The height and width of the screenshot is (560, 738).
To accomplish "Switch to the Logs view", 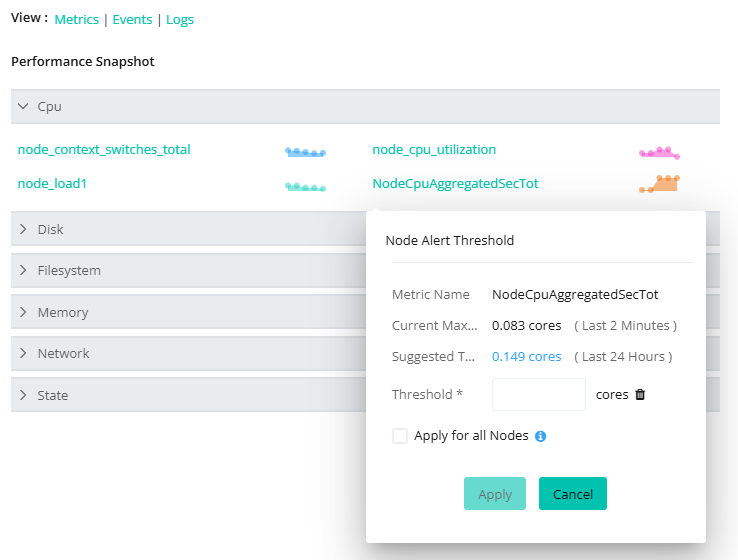I will click(180, 20).
